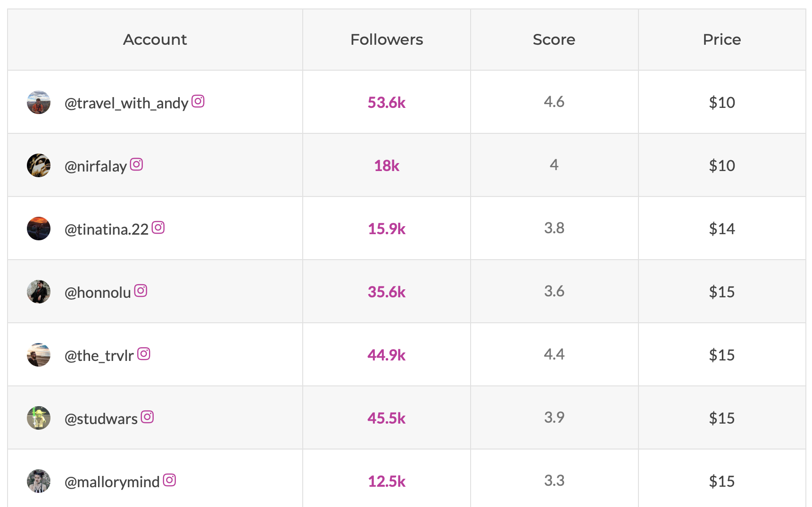Click @travel_with_andy profile avatar
The width and height of the screenshot is (812, 507).
tap(39, 103)
